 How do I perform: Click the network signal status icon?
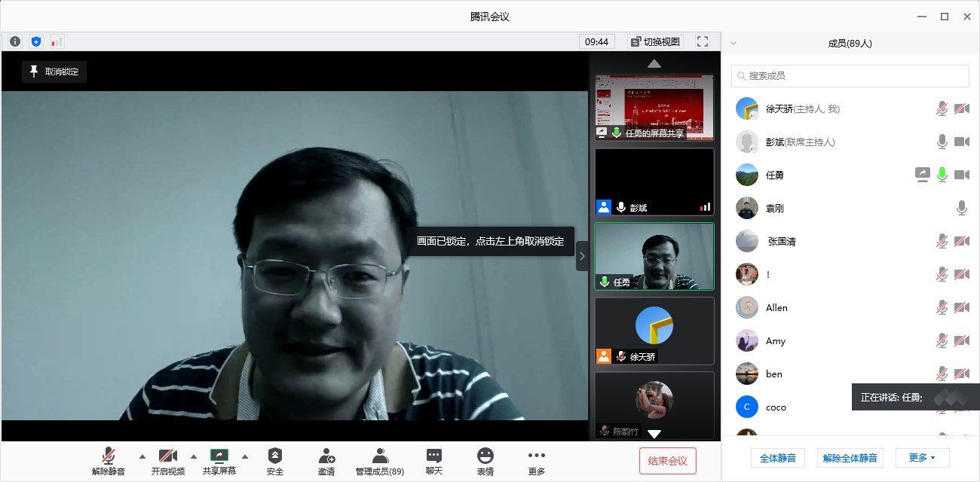tap(57, 41)
